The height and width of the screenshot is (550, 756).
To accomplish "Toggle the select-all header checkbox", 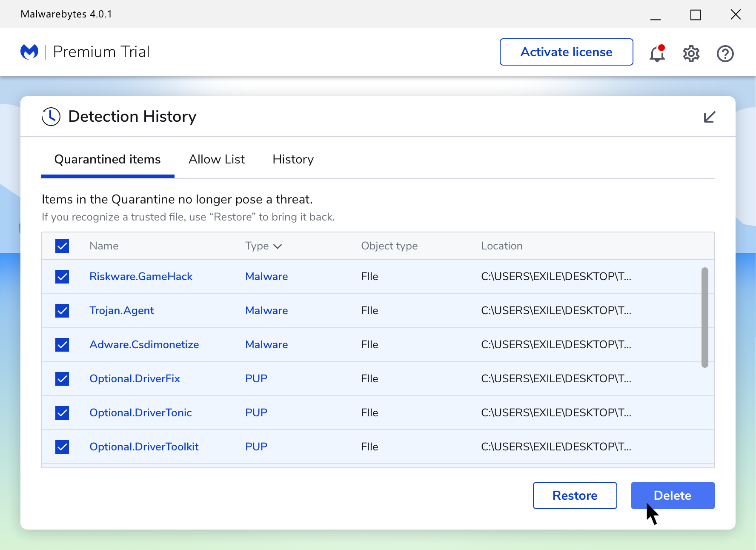I will (x=62, y=246).
